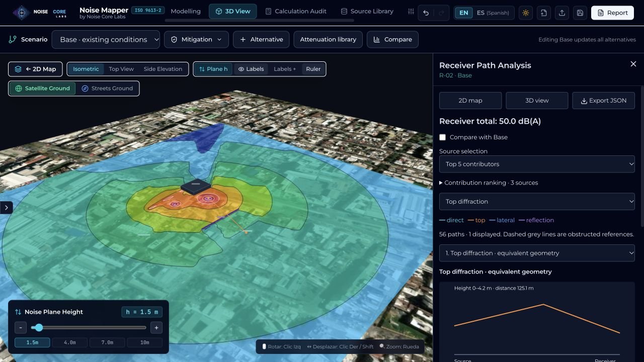
Task: Select the Side Elevation view
Action: click(163, 69)
